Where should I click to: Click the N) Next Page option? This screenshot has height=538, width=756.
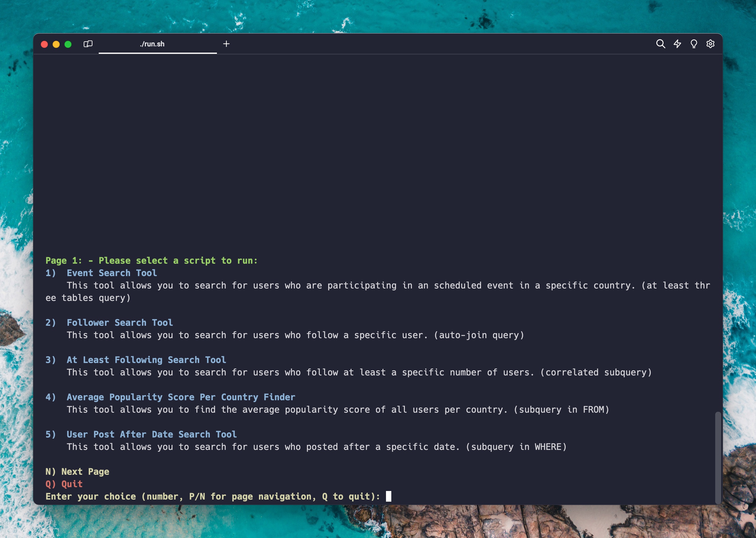77,471
